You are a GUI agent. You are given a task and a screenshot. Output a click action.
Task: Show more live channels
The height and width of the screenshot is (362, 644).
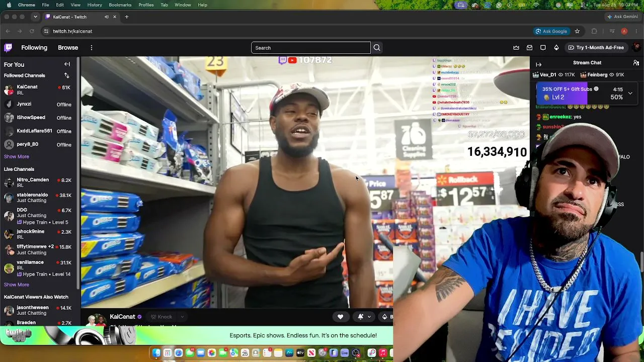tap(17, 285)
